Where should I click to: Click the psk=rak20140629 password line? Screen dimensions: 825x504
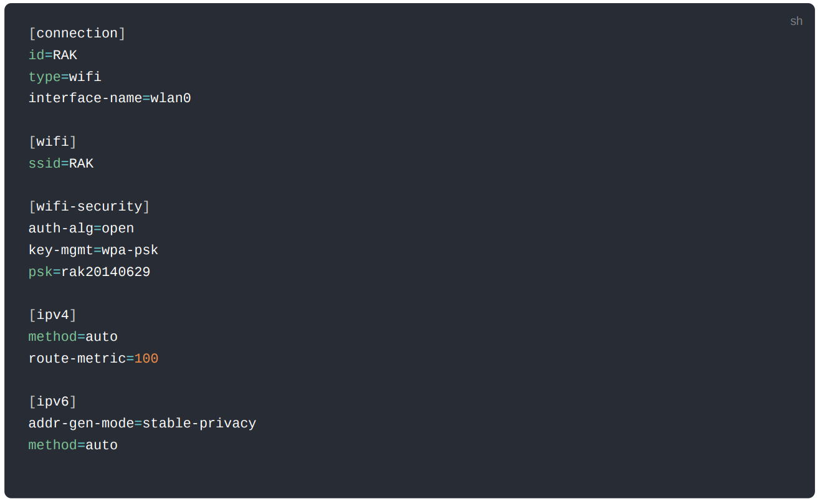click(x=89, y=272)
